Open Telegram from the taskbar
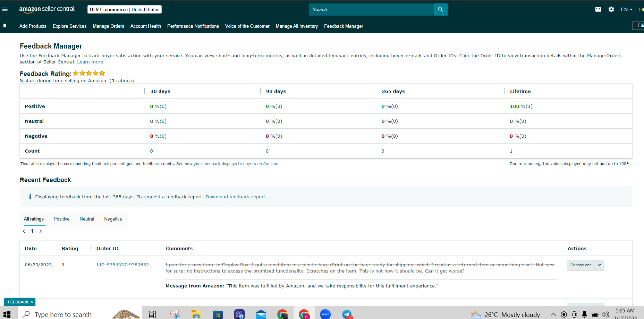 pos(347,314)
